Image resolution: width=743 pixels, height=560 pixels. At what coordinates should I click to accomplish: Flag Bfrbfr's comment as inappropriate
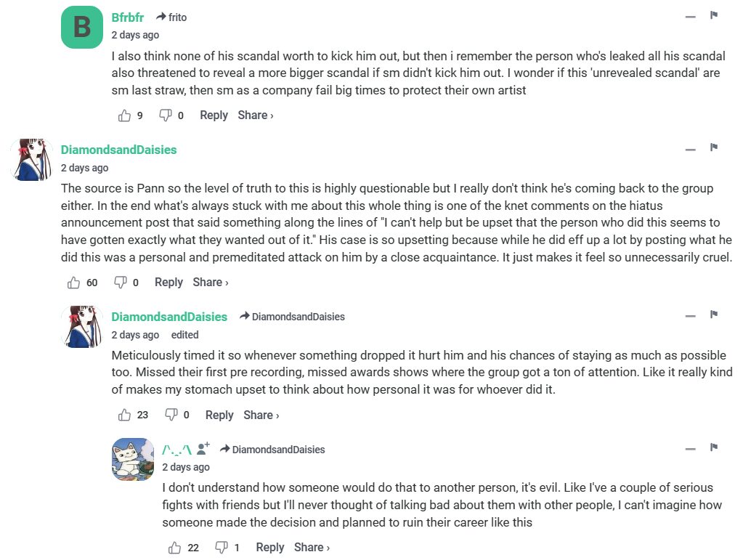point(714,15)
